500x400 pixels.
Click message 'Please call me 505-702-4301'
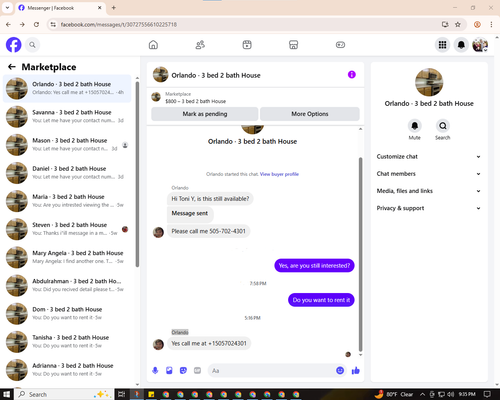coord(208,231)
